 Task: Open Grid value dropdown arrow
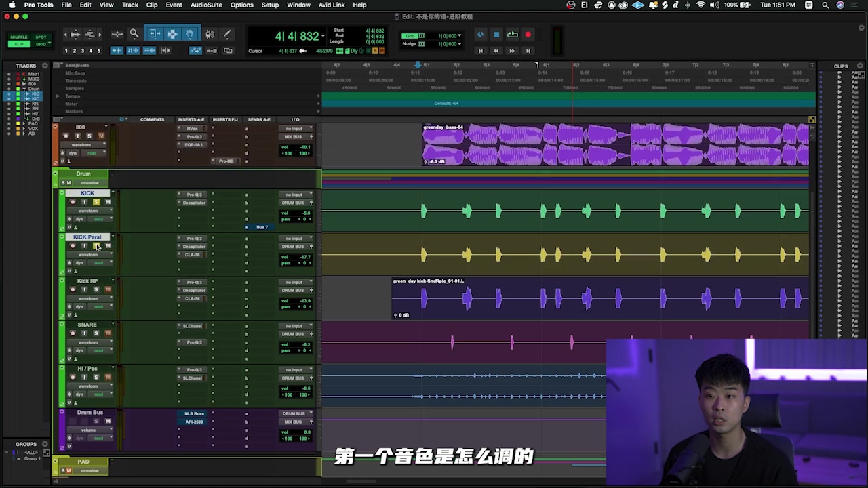point(460,35)
